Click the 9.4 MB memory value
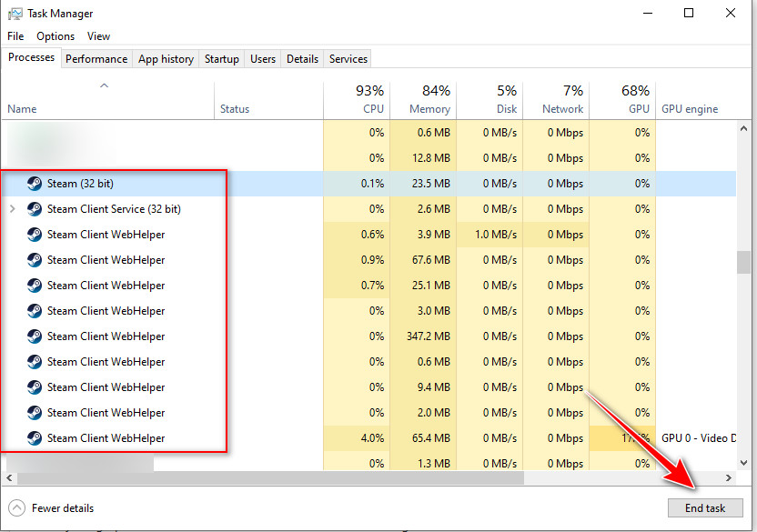The image size is (757, 532). click(433, 387)
